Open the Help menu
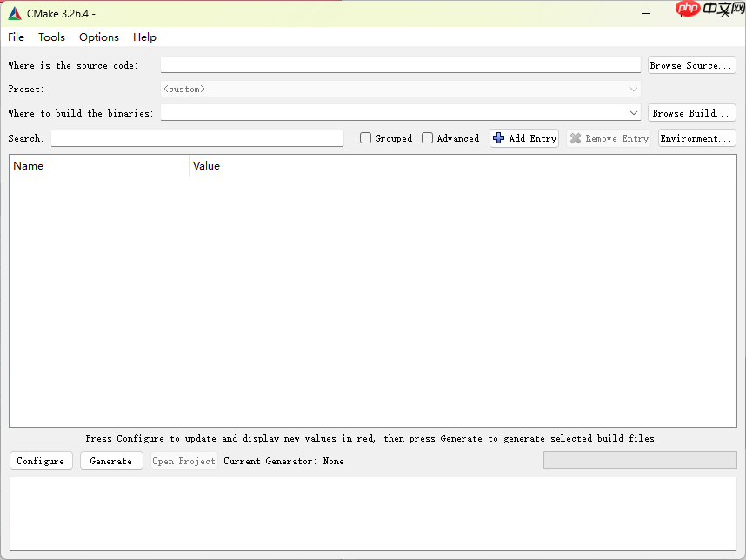 (144, 37)
